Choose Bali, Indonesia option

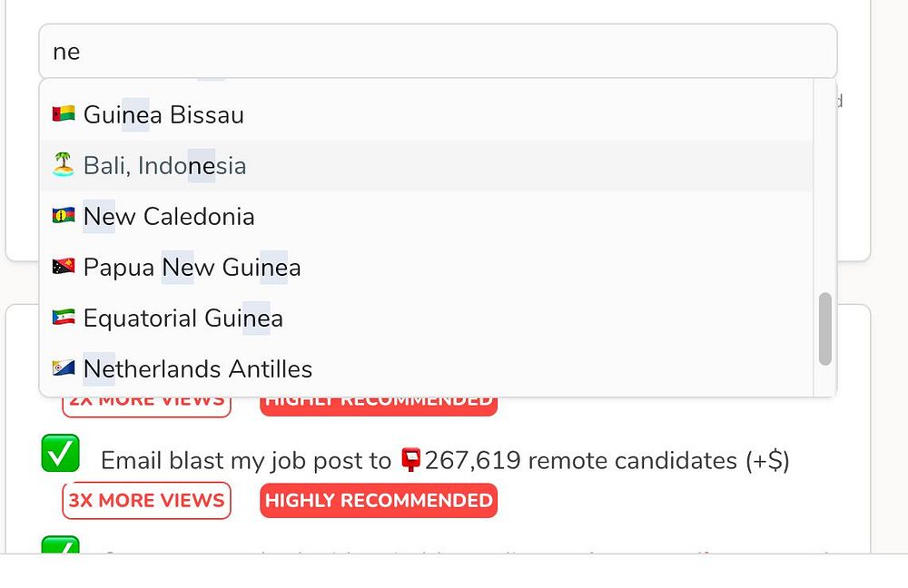[x=426, y=165]
